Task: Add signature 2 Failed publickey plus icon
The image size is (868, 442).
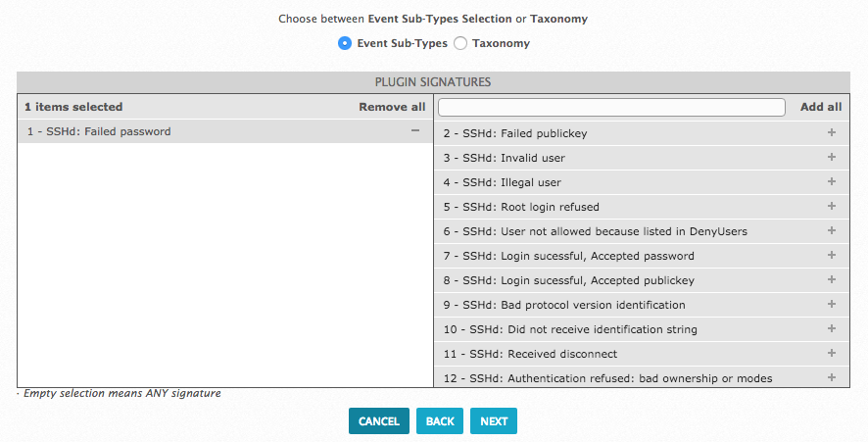Action: coord(832,132)
